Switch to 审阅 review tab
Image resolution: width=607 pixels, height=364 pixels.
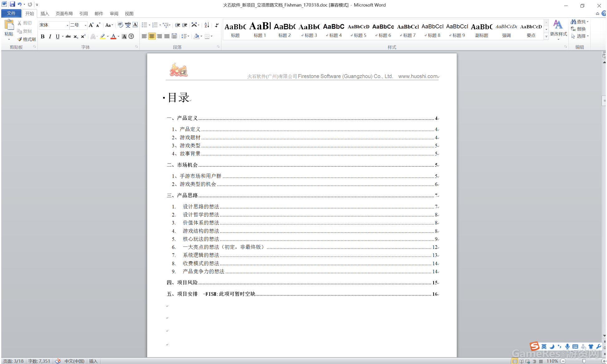pos(114,13)
